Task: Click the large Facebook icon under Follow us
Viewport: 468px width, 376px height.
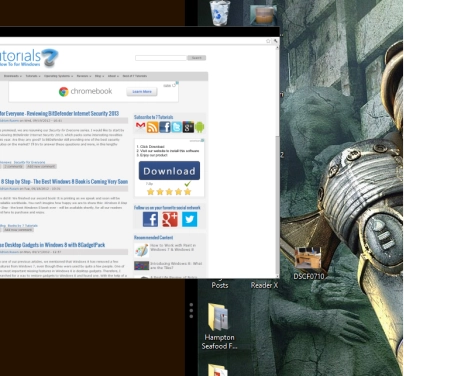Action: pos(150,220)
